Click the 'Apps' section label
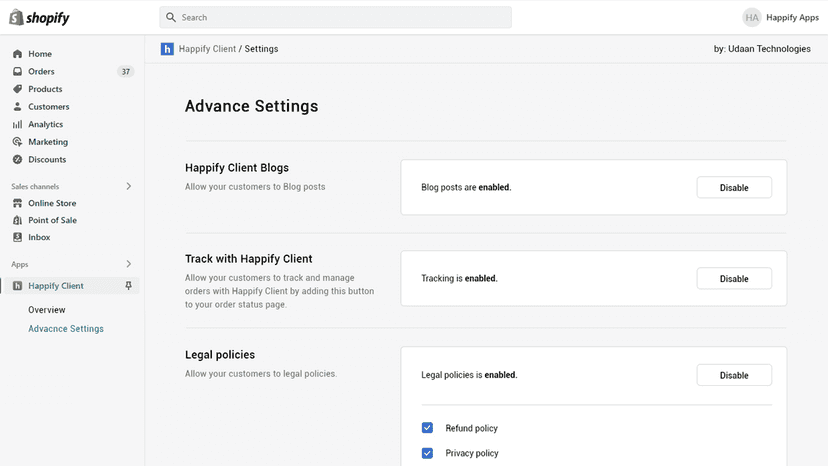 [20, 264]
